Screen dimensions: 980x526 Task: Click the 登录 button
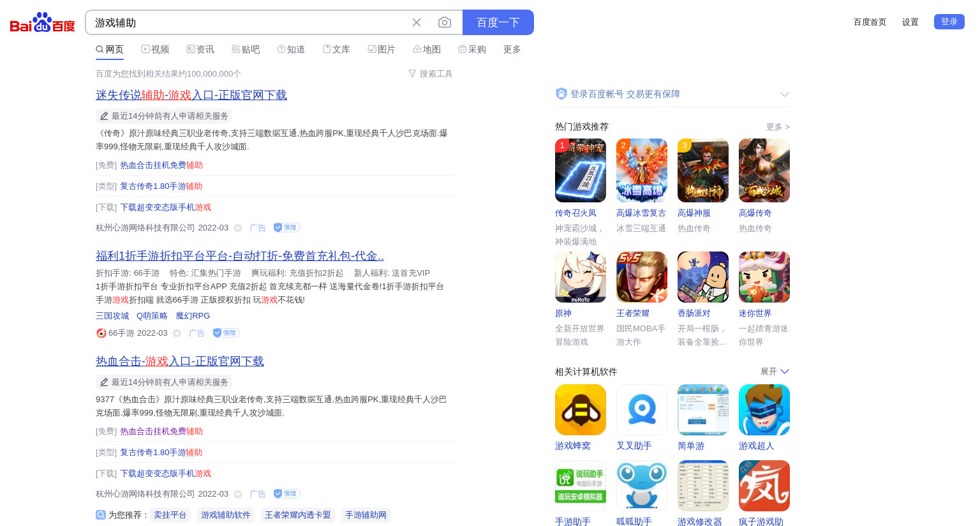949,22
